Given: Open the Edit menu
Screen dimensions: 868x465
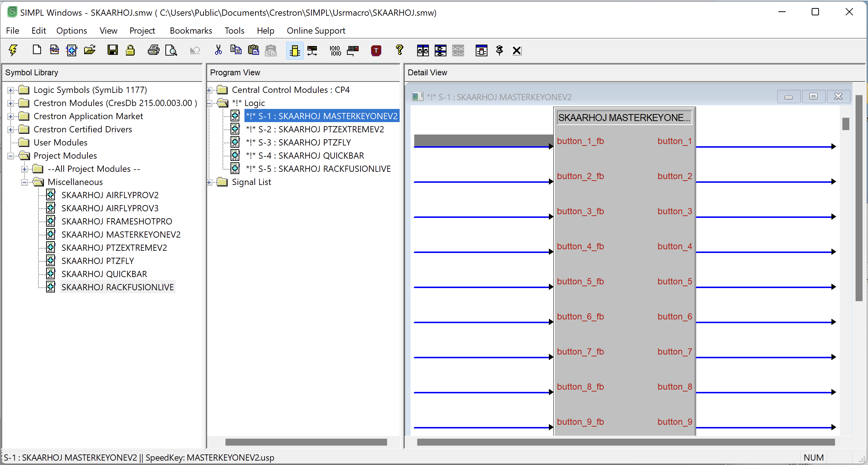Looking at the screenshot, I should click(38, 31).
